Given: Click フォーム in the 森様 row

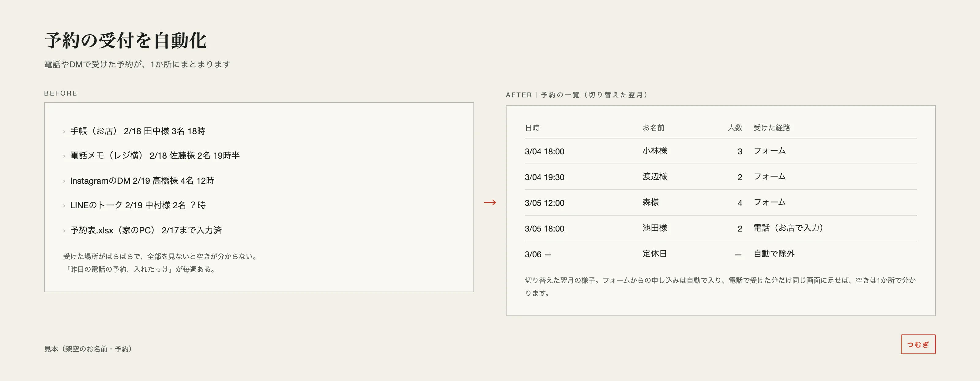Looking at the screenshot, I should [x=770, y=202].
